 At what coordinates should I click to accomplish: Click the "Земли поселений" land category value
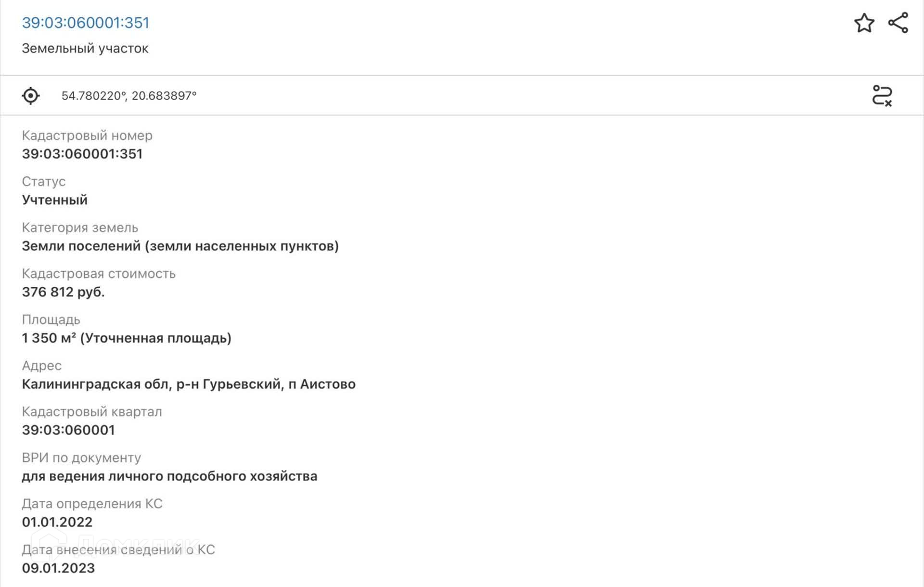point(180,246)
